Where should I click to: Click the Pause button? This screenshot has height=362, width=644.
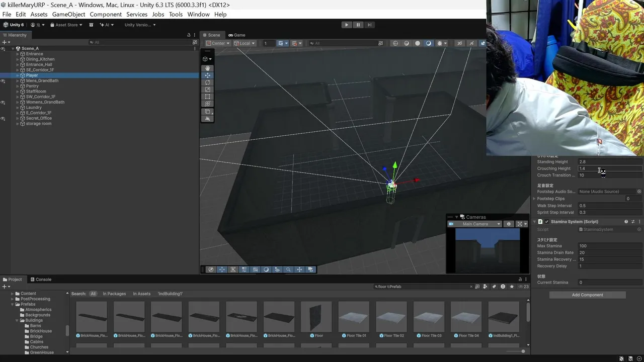(358, 25)
